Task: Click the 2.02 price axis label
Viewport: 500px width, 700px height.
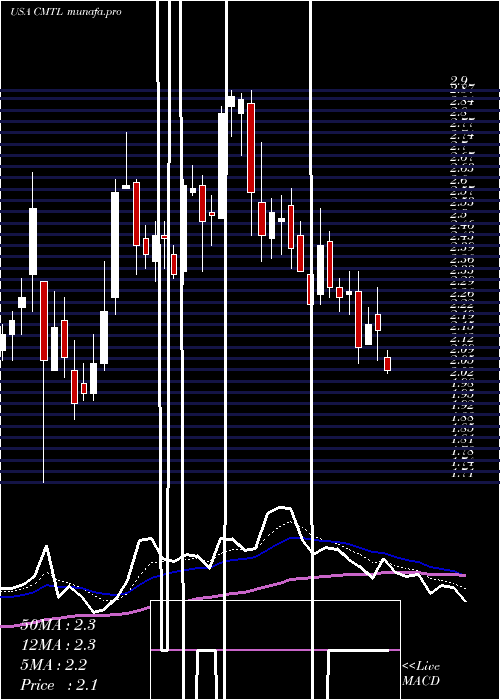Action: (x=462, y=373)
